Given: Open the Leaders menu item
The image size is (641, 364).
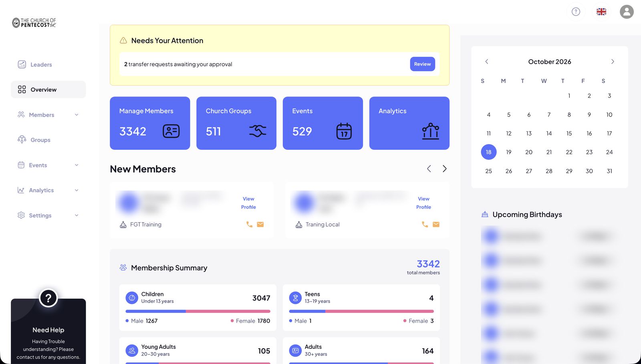Looking at the screenshot, I should tap(48, 64).
